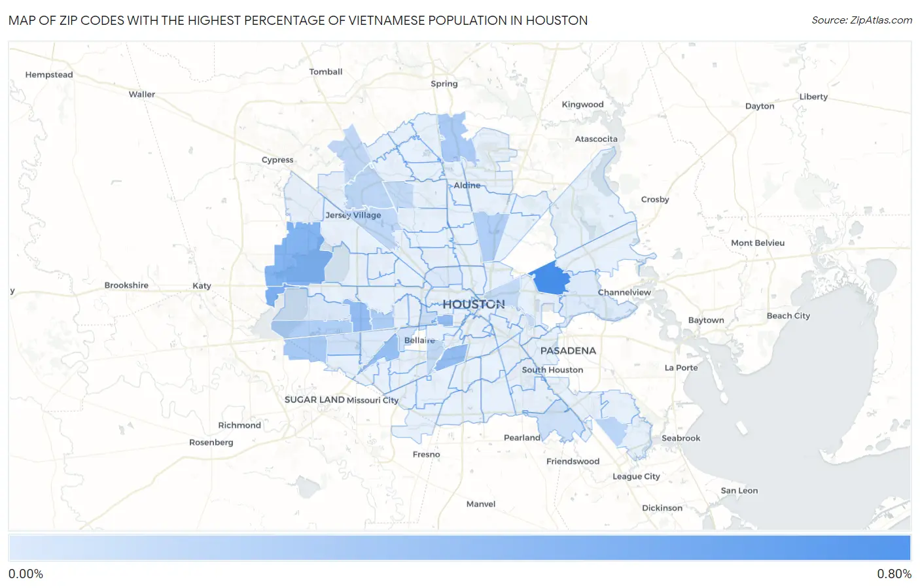Click the Brookshire town label
This screenshot has height=588, width=920.
[x=126, y=285]
